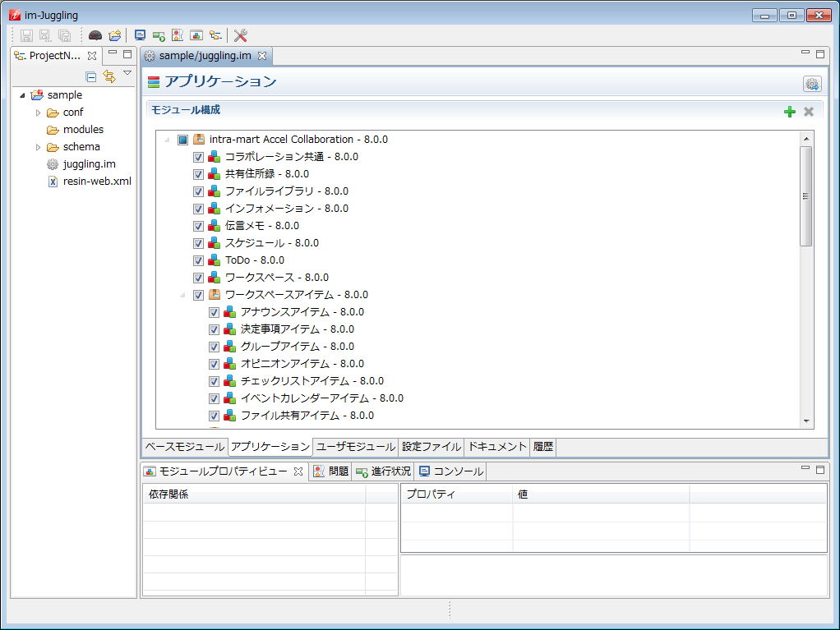Click the module list scroll-up arrow
The width and height of the screenshot is (840, 630).
806,139
